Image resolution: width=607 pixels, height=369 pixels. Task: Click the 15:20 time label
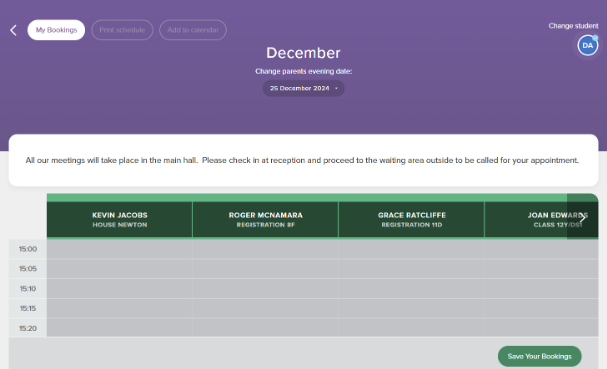click(28, 328)
